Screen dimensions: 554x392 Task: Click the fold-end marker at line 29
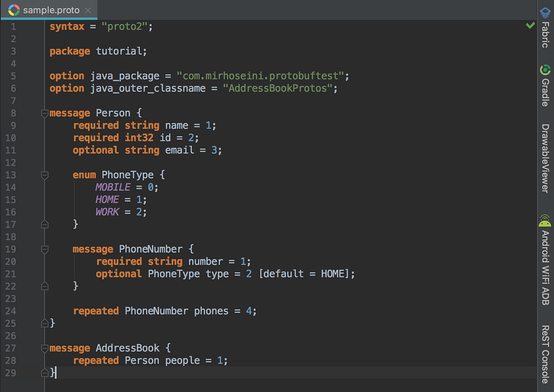pyautogui.click(x=44, y=372)
